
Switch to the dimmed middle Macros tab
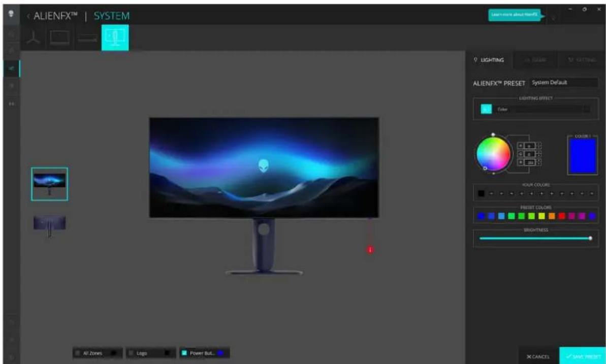click(x=536, y=60)
